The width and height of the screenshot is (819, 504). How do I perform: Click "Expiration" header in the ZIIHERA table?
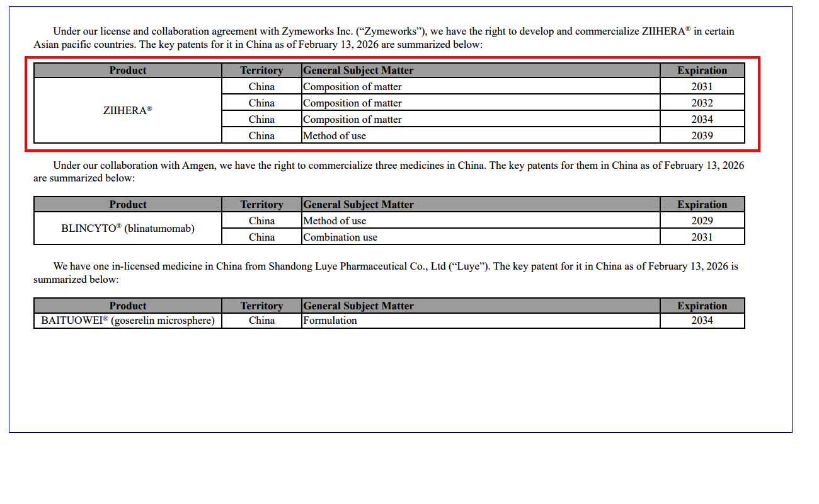tap(702, 70)
